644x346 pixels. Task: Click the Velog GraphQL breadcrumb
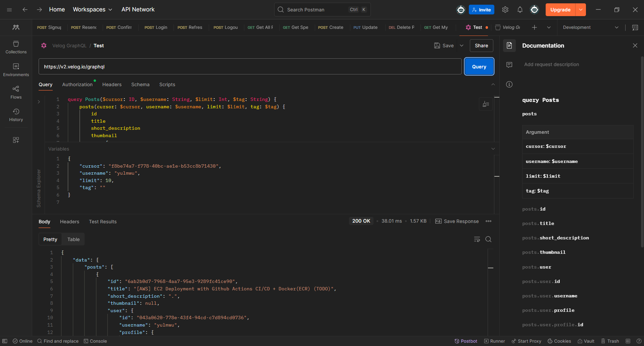pyautogui.click(x=69, y=46)
